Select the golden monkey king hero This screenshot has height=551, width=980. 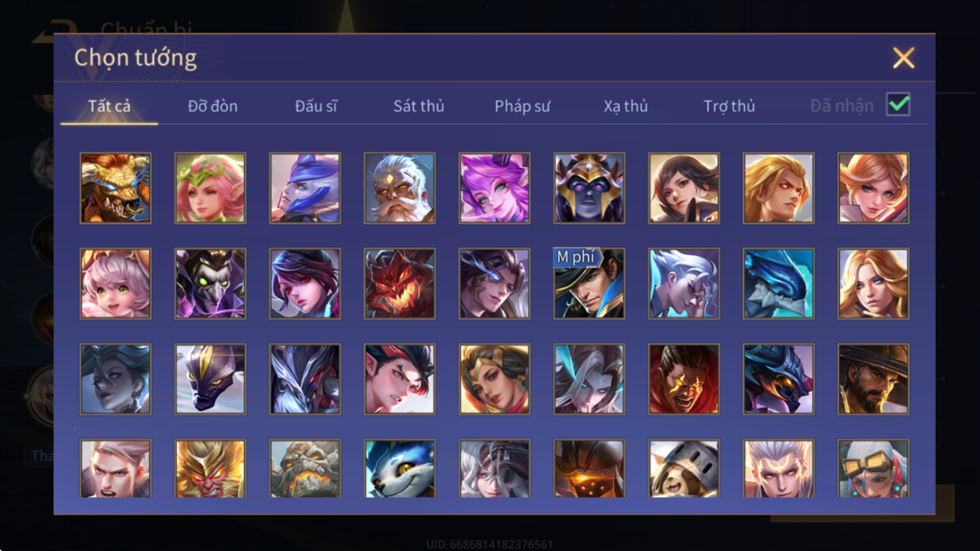[x=210, y=468]
